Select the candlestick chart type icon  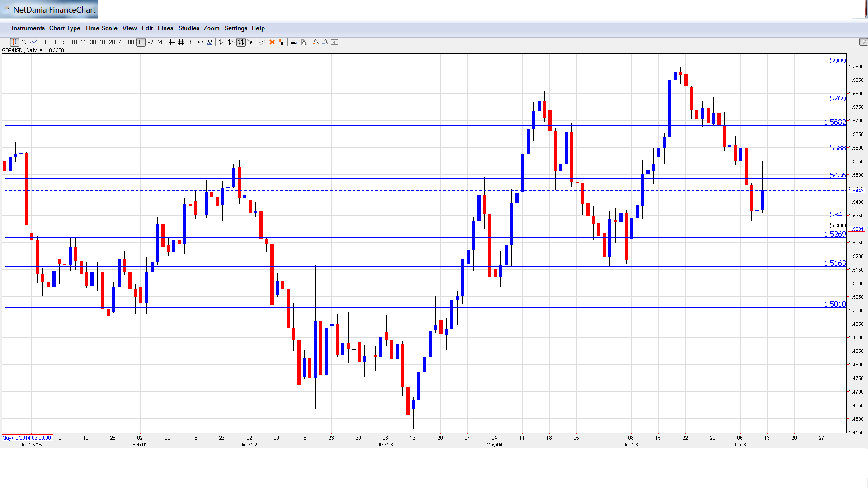[x=14, y=42]
